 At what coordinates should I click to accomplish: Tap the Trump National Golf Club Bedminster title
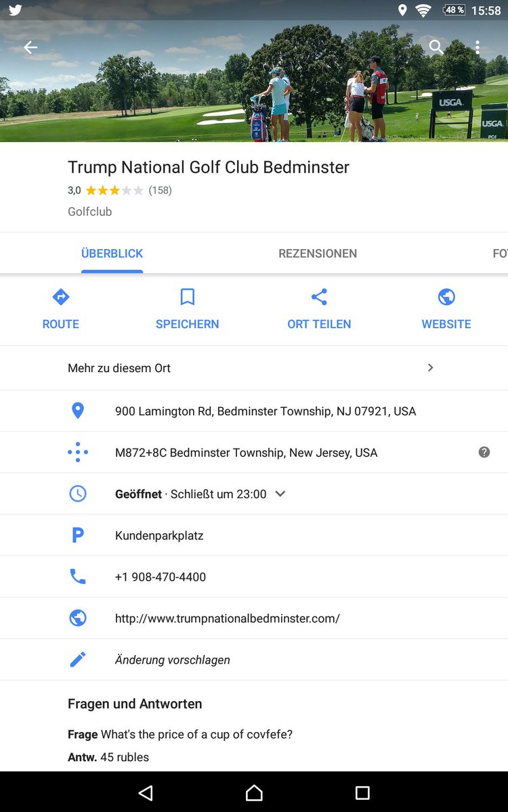point(209,167)
